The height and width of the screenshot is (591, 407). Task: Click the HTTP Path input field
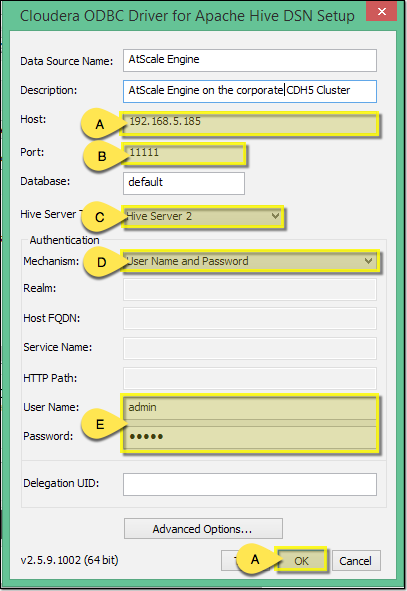249,378
